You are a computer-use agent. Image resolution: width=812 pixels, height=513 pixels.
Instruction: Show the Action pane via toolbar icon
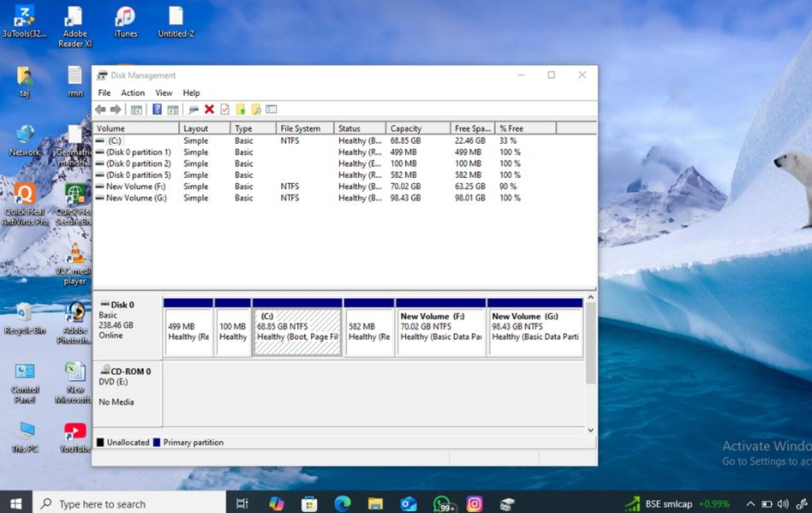click(x=173, y=109)
